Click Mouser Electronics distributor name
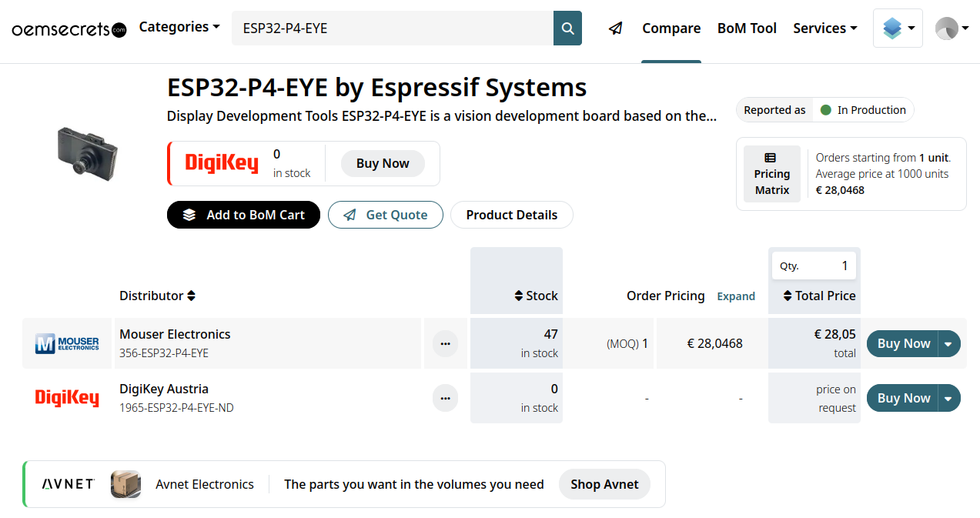980x518 pixels. (175, 334)
